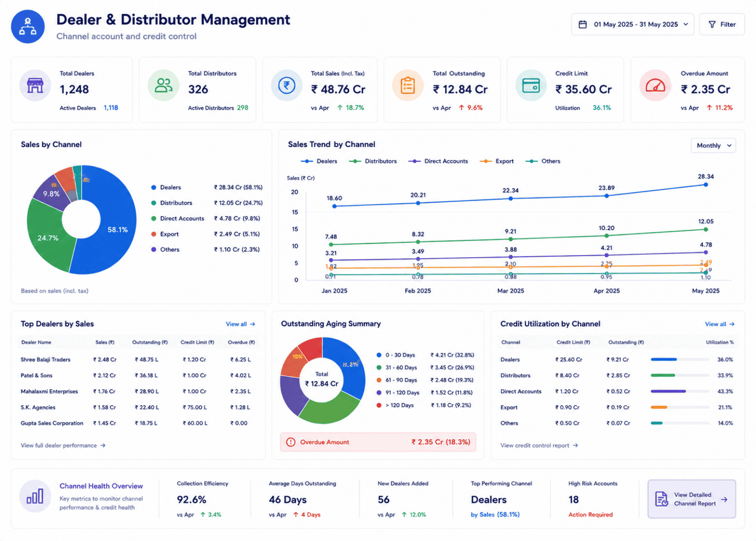The width and height of the screenshot is (756, 541).
Task: Open the Monthly period dropdown
Action: pos(713,146)
